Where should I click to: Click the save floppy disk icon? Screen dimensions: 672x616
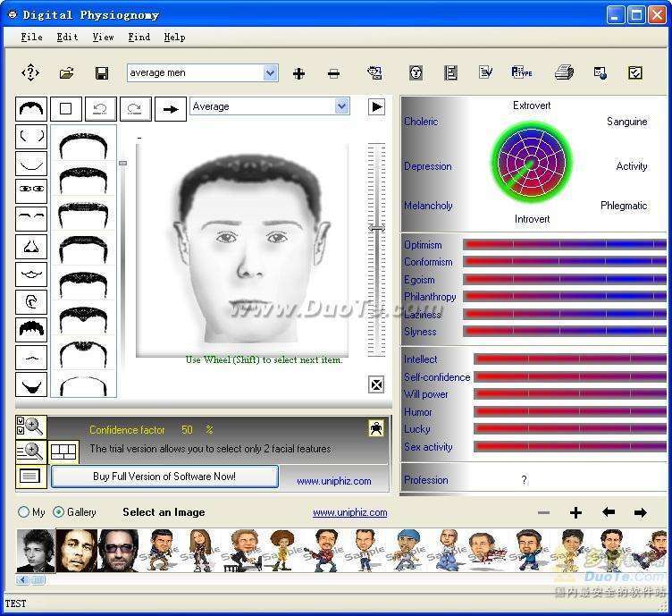coord(102,73)
